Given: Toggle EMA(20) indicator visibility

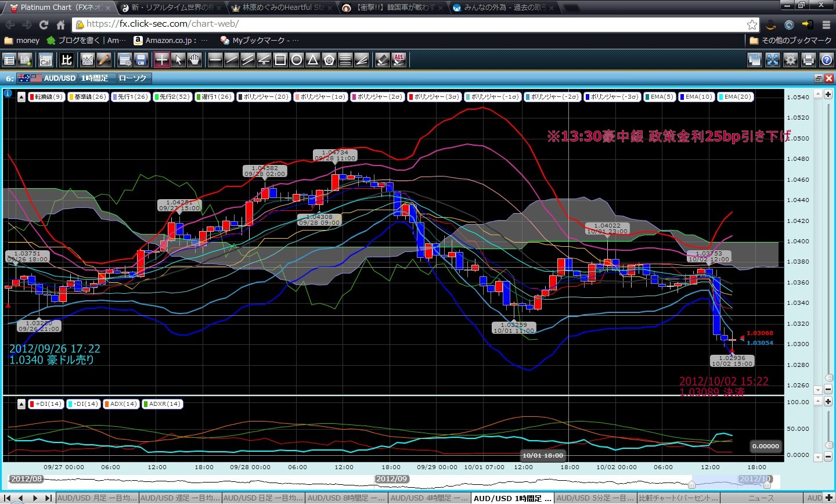Looking at the screenshot, I should pos(735,97).
